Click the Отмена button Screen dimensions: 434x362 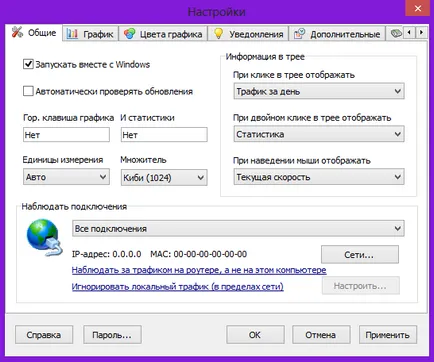[x=321, y=335]
